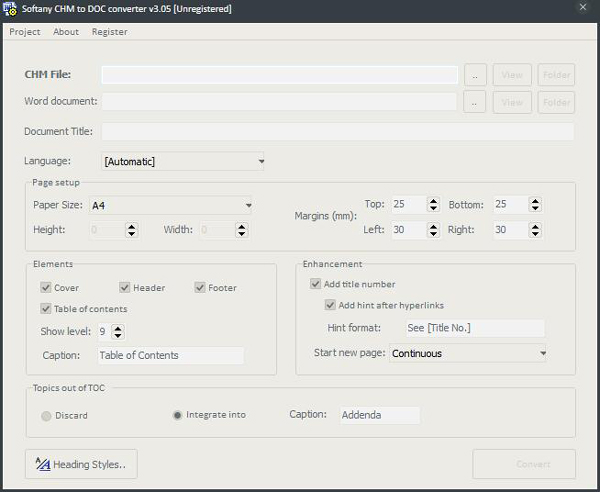
Task: Increase the page Height value
Action: [x=132, y=226]
